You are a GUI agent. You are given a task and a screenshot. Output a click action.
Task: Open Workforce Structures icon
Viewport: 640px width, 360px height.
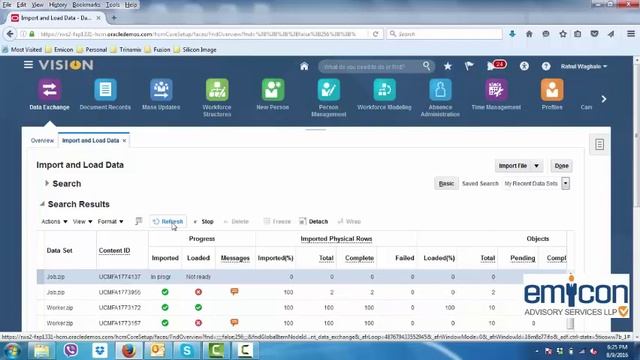tap(217, 89)
